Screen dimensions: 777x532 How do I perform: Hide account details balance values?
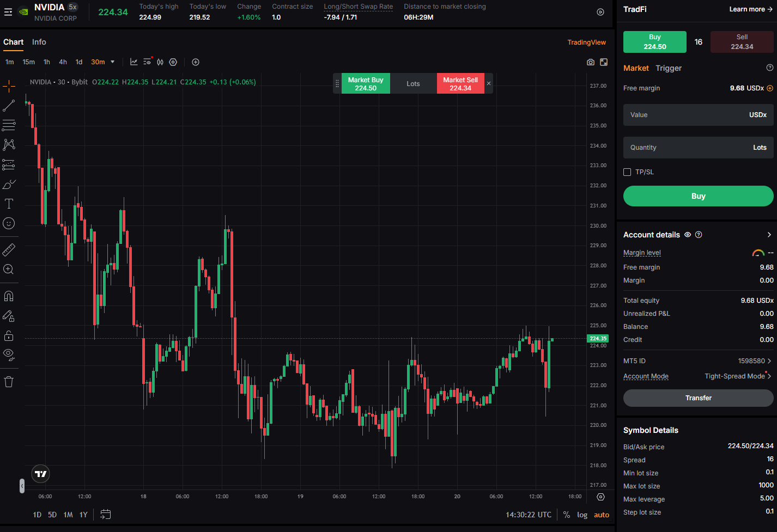pyautogui.click(x=688, y=235)
